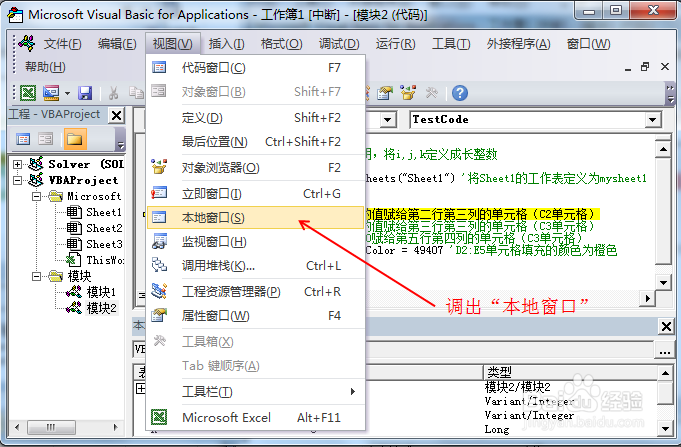This screenshot has height=447, width=681.
Task: Select ThisWorkbook in project tree
Action: click(105, 261)
